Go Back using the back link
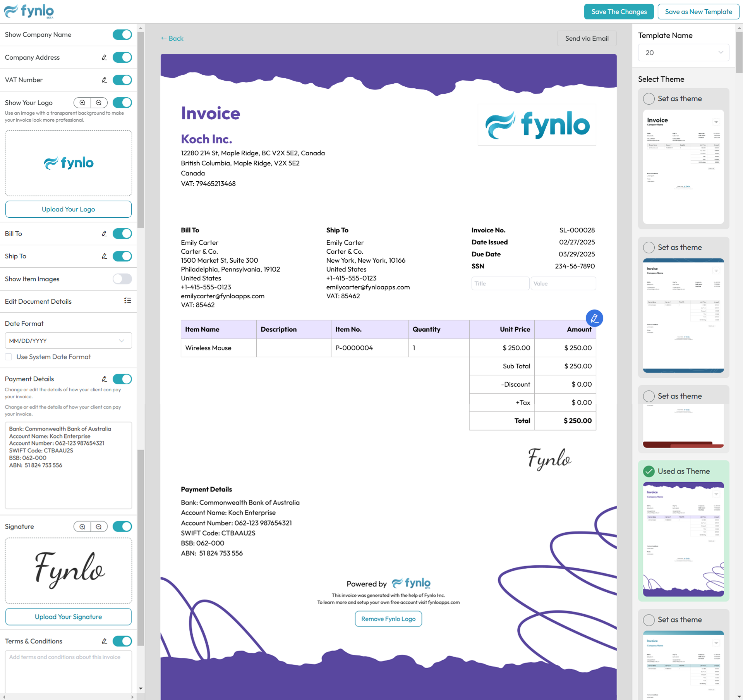This screenshot has width=743, height=700. [x=172, y=38]
